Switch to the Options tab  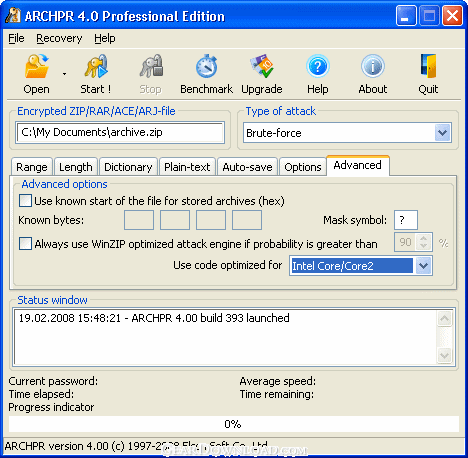303,167
